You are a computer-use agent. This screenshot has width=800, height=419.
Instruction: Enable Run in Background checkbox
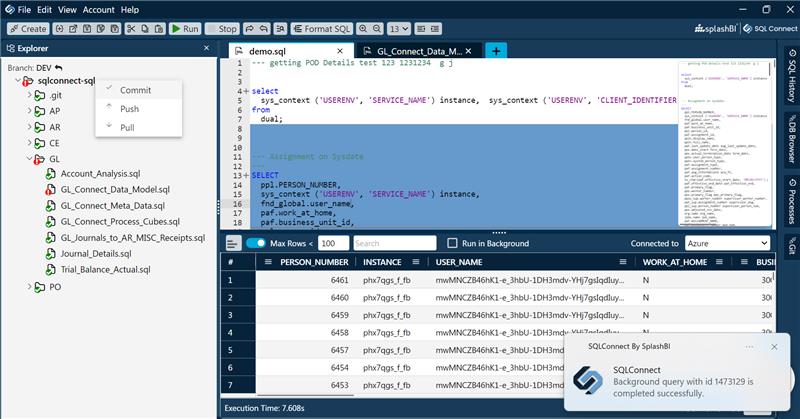452,243
